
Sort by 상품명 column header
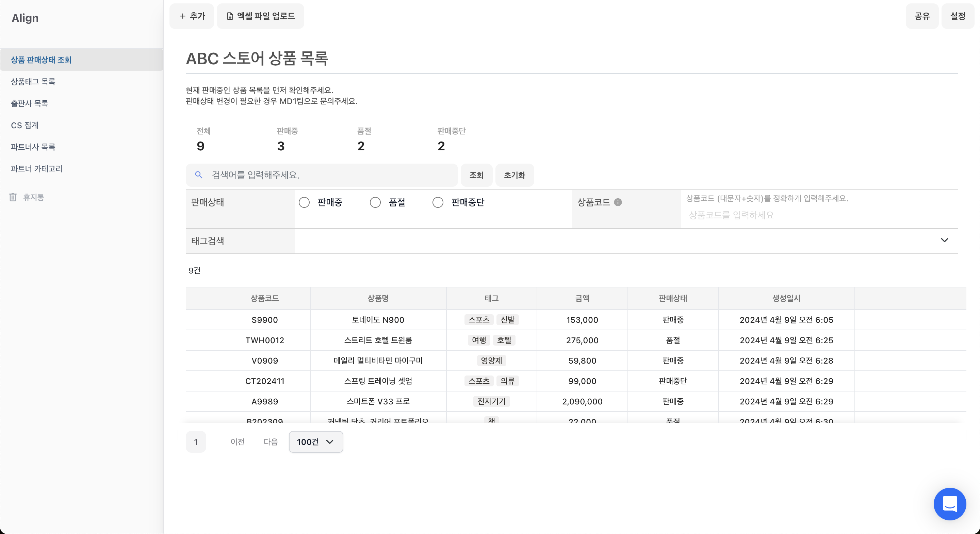[x=378, y=299]
